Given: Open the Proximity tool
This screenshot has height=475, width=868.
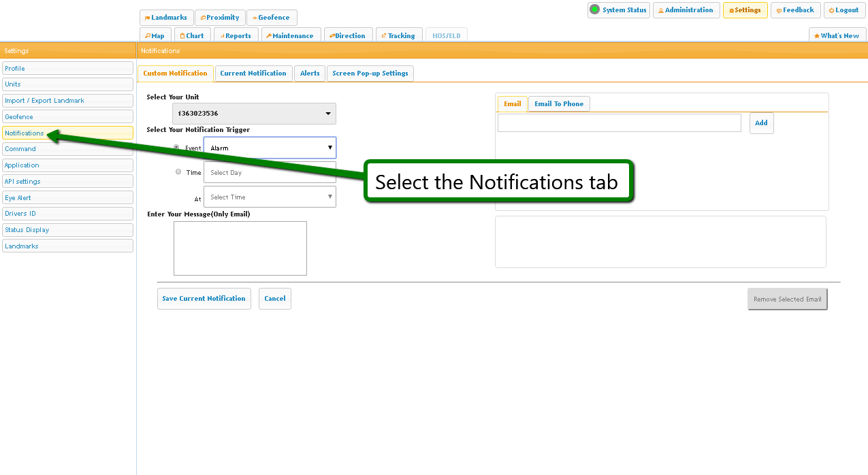Looking at the screenshot, I should pyautogui.click(x=220, y=18).
